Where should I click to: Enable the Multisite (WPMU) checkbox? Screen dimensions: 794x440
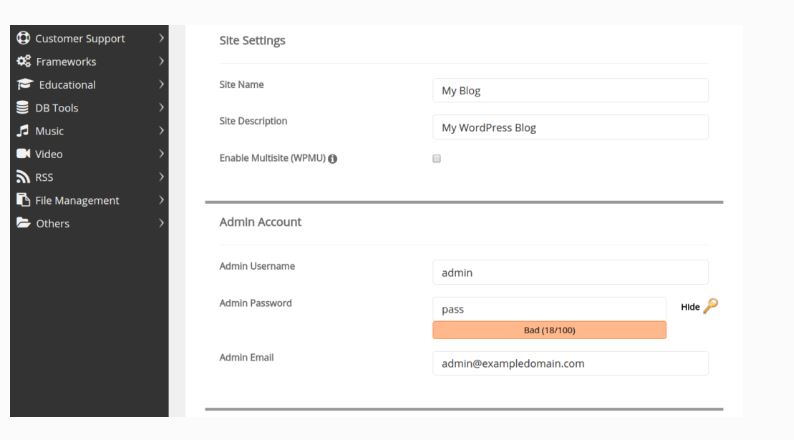pos(436,158)
